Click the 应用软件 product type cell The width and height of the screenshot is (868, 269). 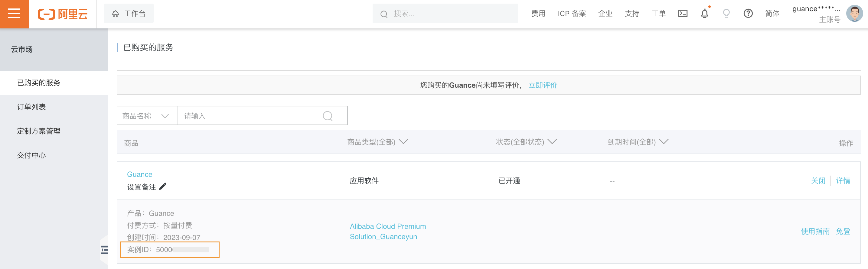[364, 181]
